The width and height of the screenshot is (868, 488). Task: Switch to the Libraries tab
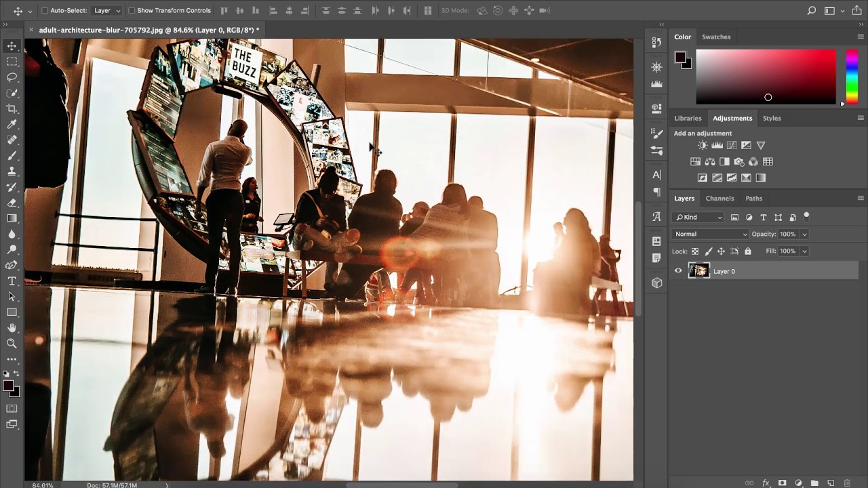(x=688, y=118)
